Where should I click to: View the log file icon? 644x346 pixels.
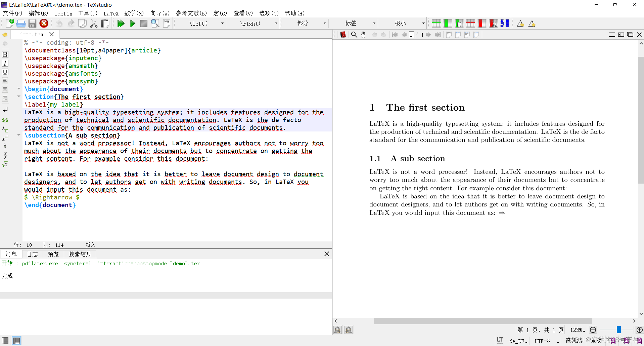click(x=167, y=23)
